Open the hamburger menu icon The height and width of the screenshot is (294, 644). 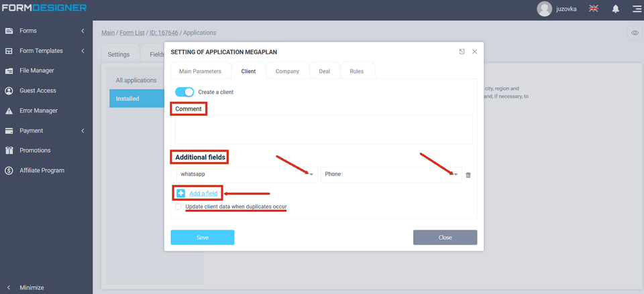tap(637, 9)
